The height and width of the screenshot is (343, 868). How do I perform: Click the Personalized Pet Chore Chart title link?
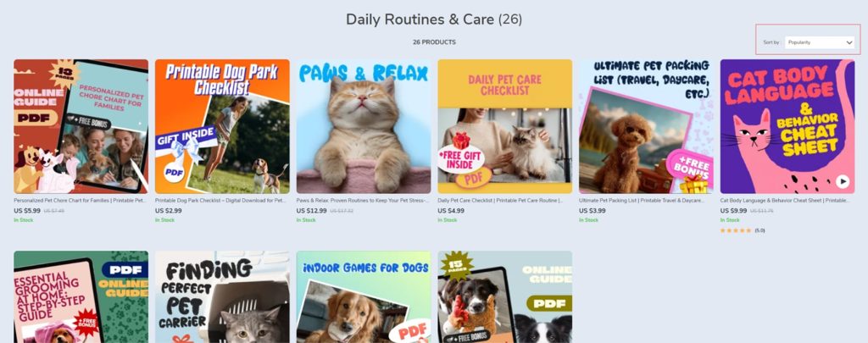(x=80, y=201)
